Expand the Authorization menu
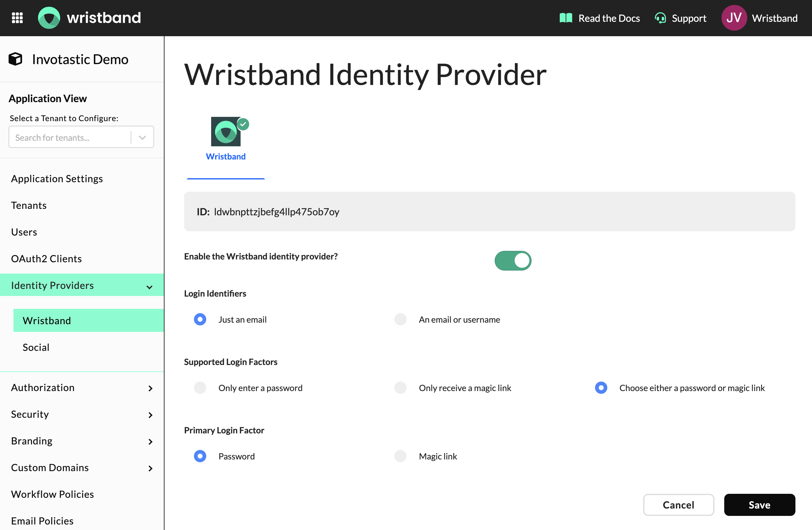Screen dimensions: 812x530 [150, 388]
